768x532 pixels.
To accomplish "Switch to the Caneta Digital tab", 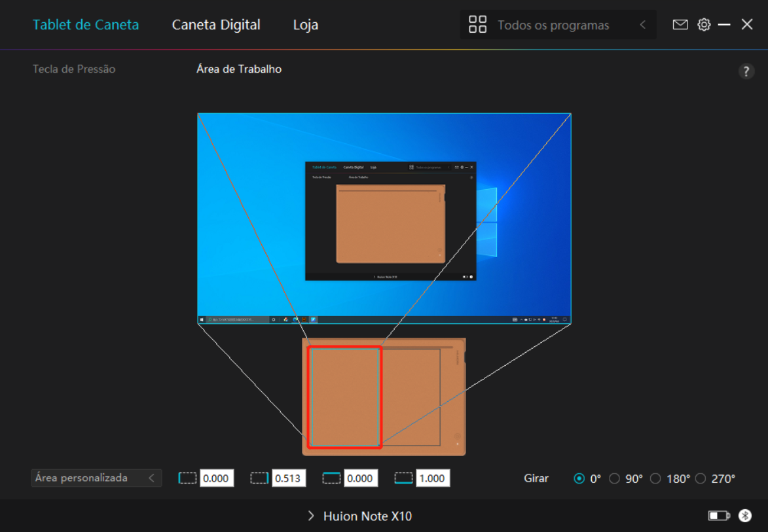I will pos(216,25).
